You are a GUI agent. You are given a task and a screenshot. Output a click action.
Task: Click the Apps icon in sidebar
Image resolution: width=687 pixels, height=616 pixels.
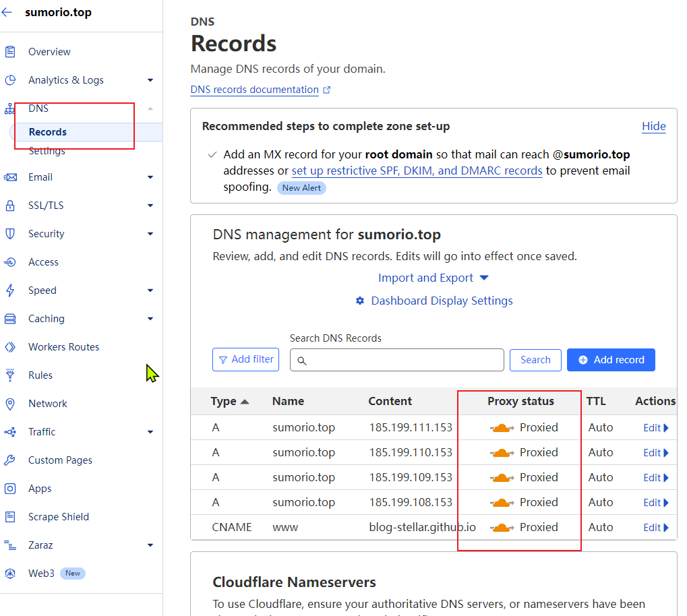pyautogui.click(x=10, y=489)
